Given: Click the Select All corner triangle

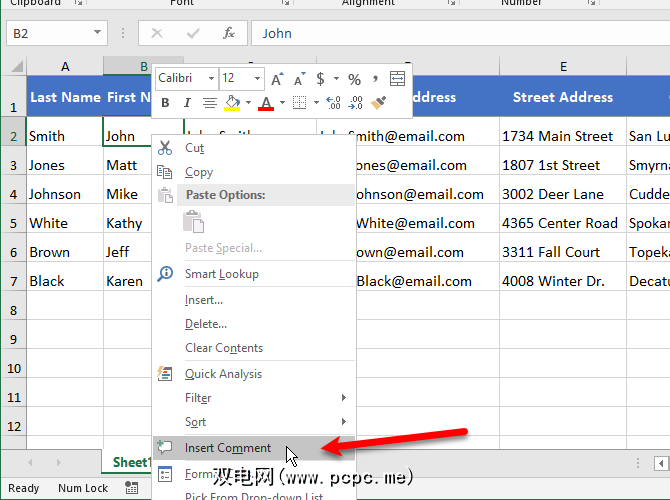Looking at the screenshot, I should click(17, 67).
